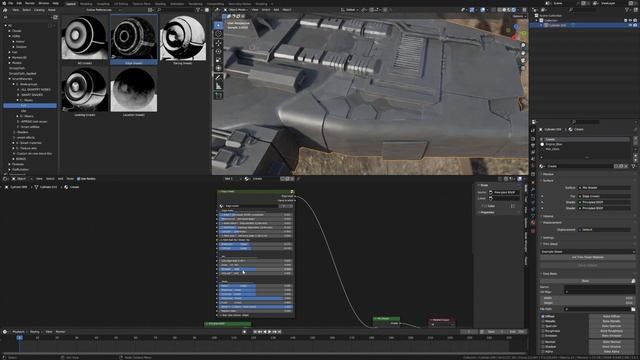This screenshot has width=640, height=360.
Task: Click the Play Reverse playback button
Action: (265, 332)
